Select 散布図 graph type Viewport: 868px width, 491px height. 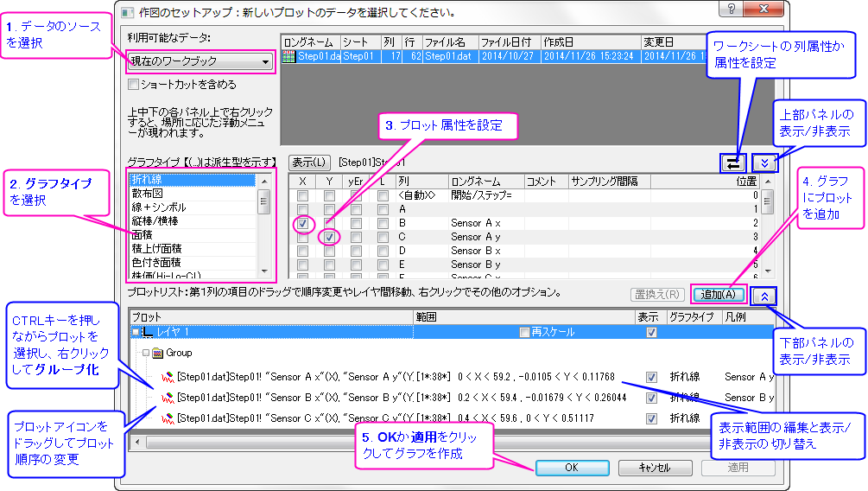pyautogui.click(x=193, y=194)
